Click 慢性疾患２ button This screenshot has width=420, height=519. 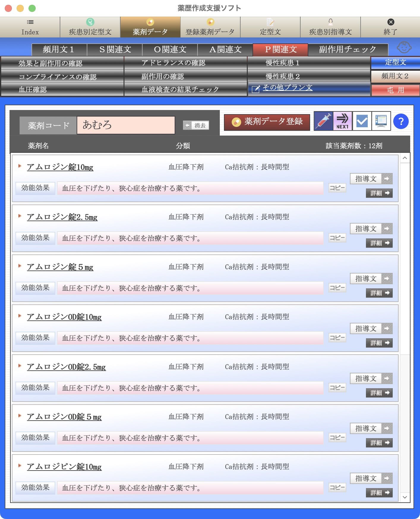pyautogui.click(x=309, y=76)
